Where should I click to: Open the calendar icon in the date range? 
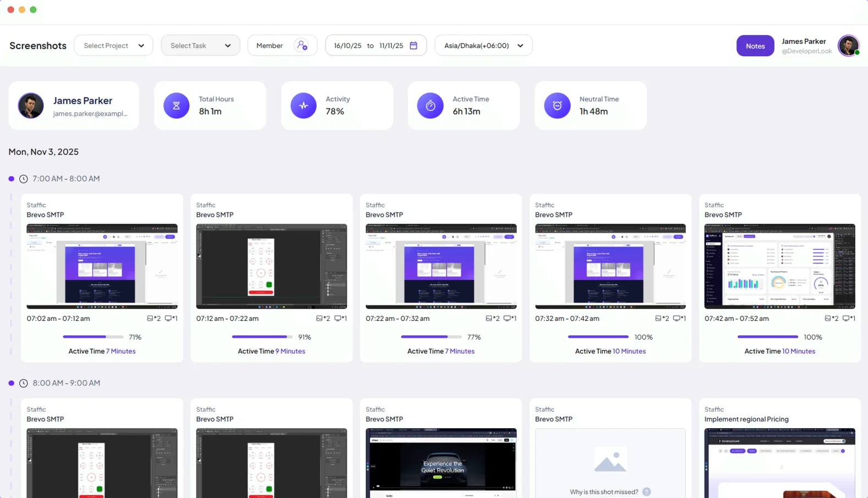(x=414, y=46)
